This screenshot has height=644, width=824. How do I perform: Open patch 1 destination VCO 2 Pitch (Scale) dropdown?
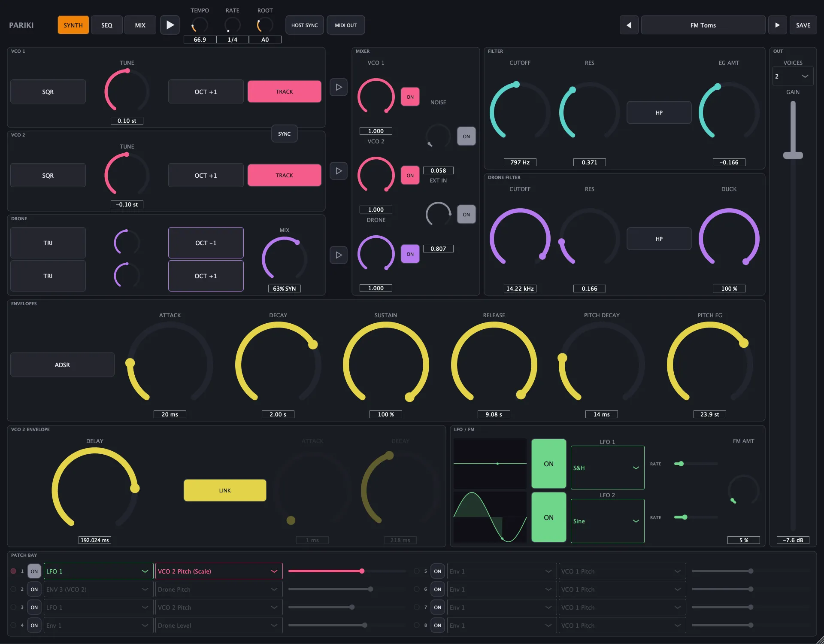point(218,571)
